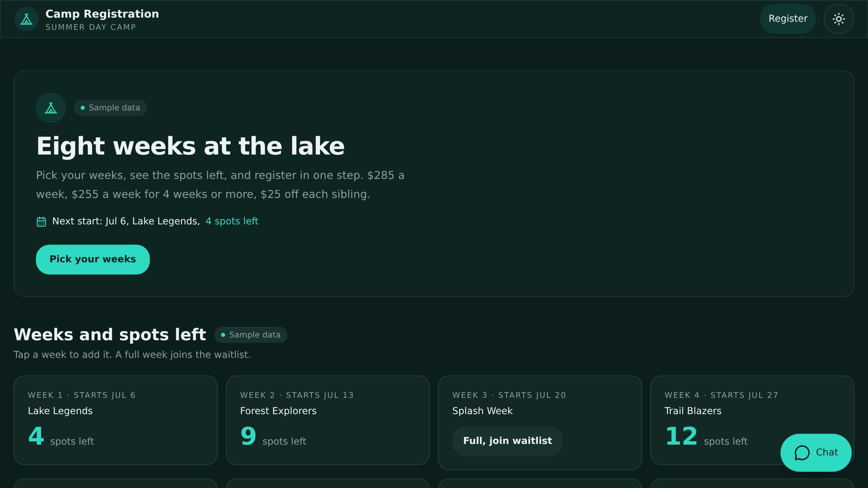The image size is (868, 488).
Task: Click the Camp Registration title
Action: (102, 14)
